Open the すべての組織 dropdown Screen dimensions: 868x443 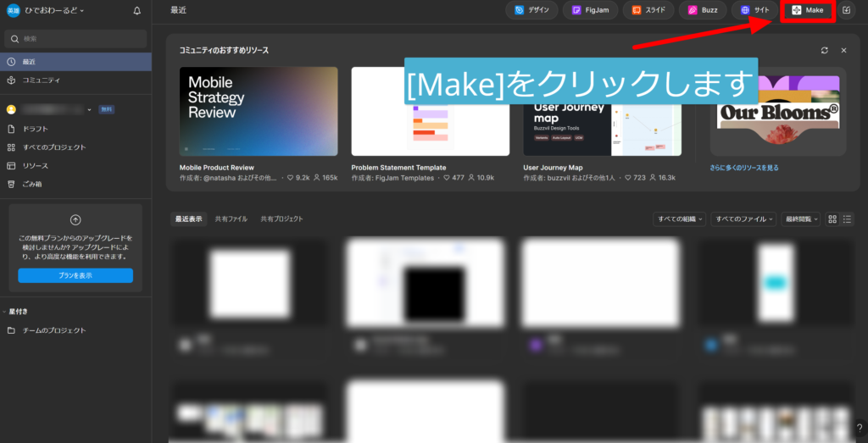(x=680, y=219)
